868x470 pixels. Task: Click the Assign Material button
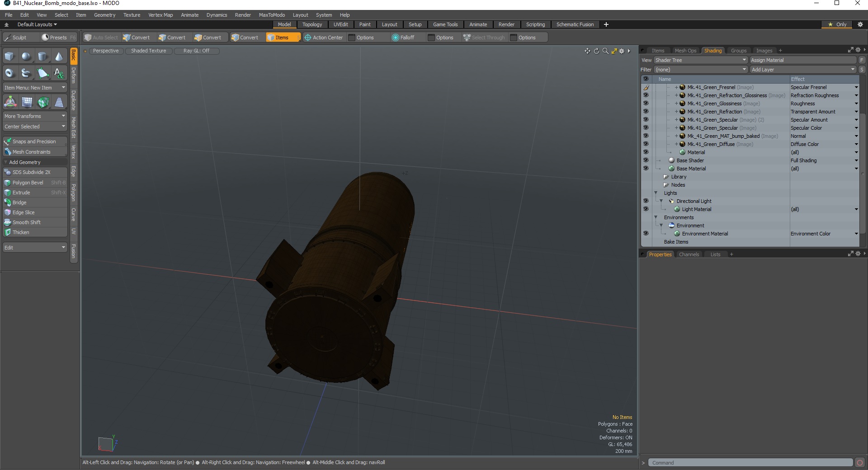pos(803,60)
